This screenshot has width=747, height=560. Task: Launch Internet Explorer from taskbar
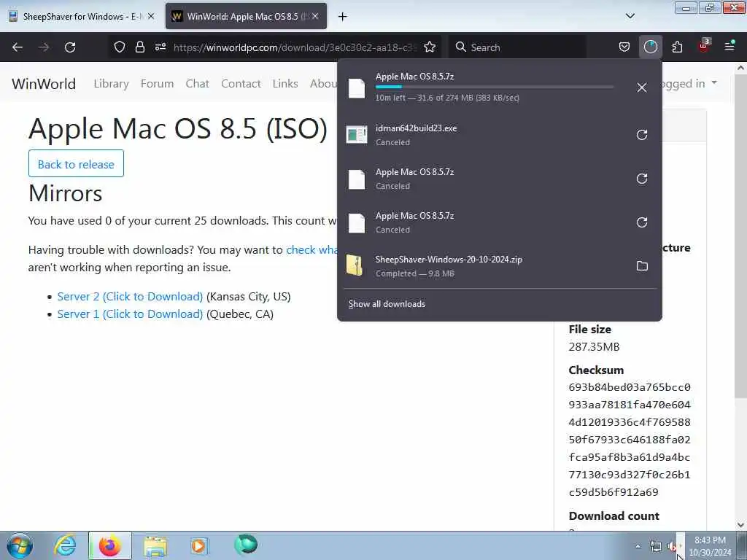(x=65, y=545)
